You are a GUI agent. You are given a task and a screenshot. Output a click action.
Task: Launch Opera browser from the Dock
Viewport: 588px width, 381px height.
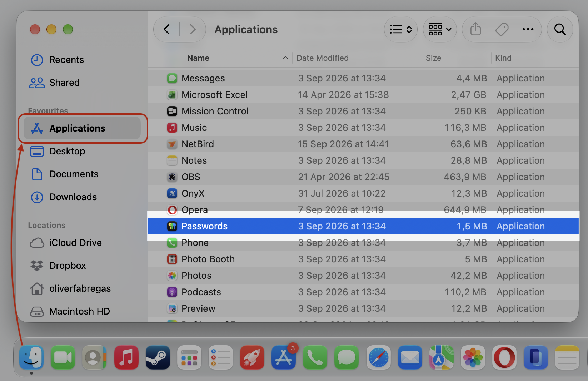pyautogui.click(x=504, y=357)
